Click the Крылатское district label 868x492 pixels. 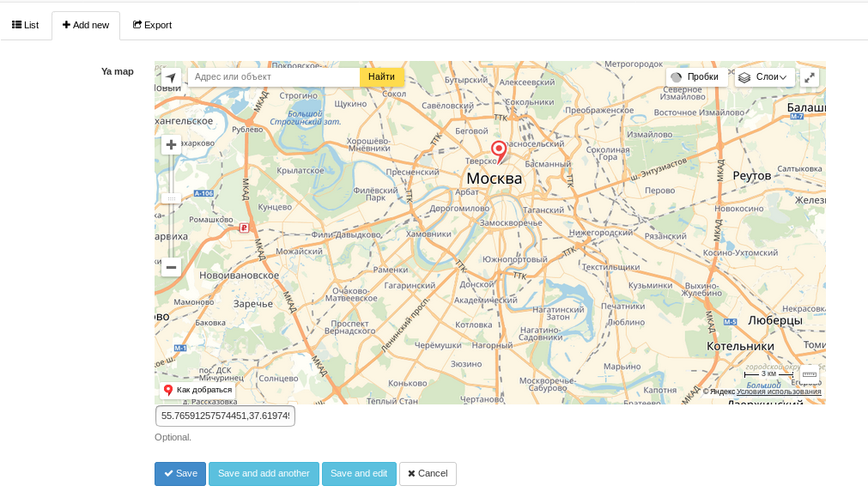[300, 171]
